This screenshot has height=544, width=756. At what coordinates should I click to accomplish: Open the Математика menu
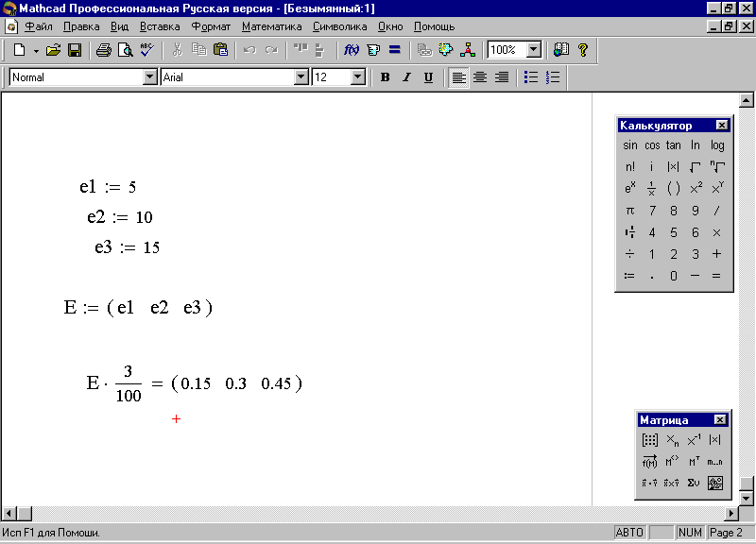tap(271, 26)
